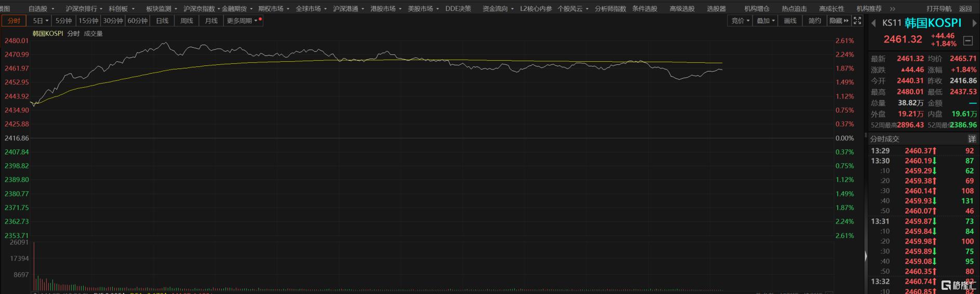The image size is (980, 294).
Task: Show more toolbar entries via double chevron
Action: coord(892,9)
